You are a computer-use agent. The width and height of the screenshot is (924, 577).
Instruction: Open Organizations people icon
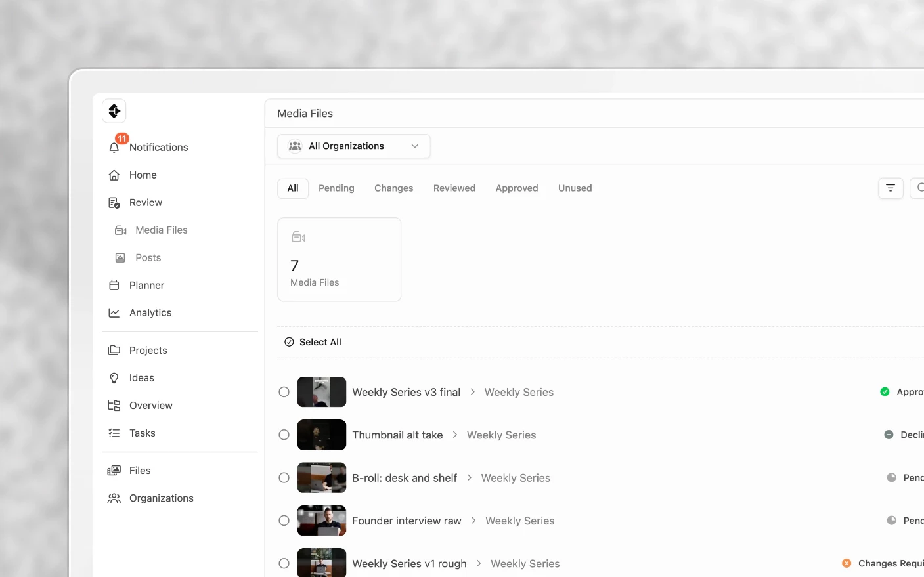pos(114,498)
